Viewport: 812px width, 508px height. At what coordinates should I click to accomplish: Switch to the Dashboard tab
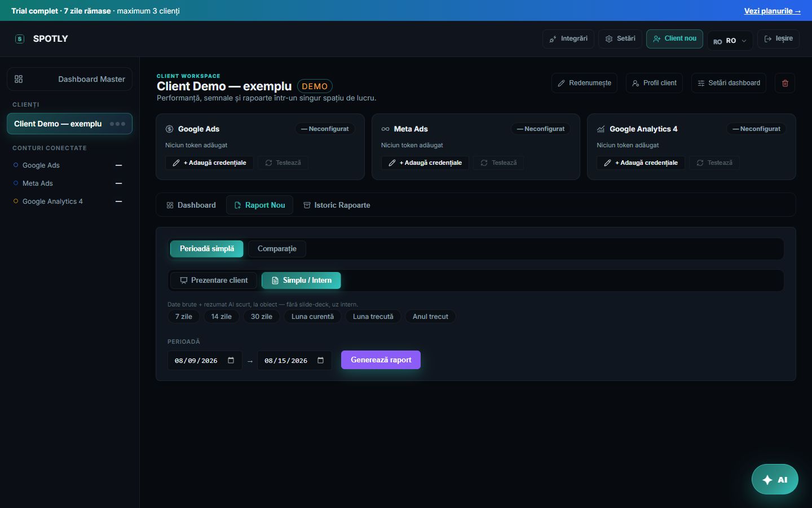[191, 205]
